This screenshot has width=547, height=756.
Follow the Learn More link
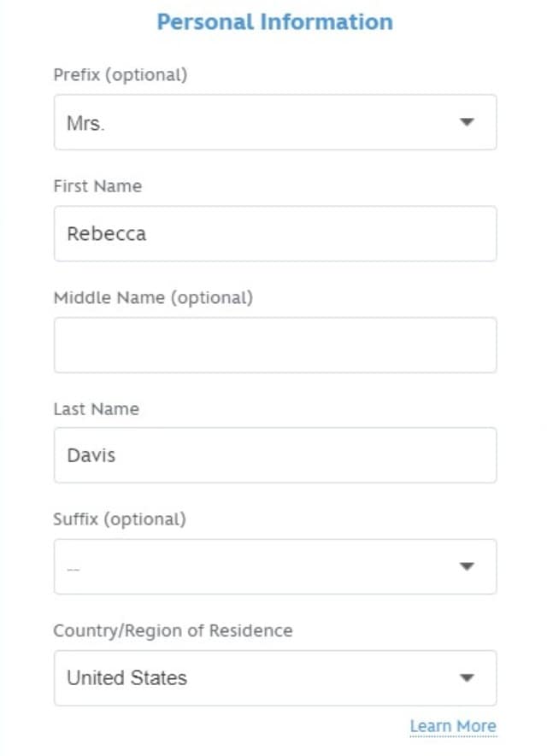click(x=452, y=726)
